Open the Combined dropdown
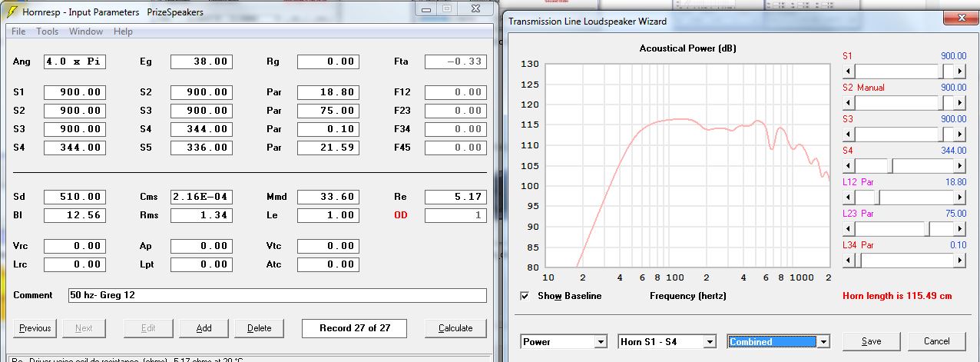Viewport: 980px width, 362px height. click(x=779, y=341)
